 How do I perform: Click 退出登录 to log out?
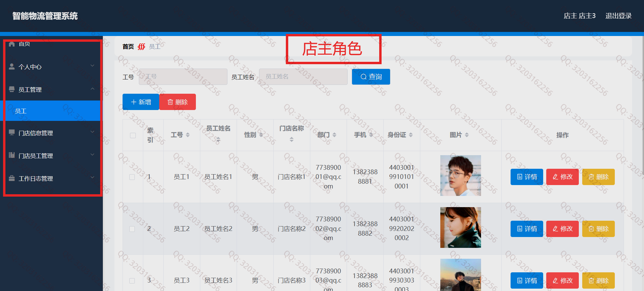618,16
